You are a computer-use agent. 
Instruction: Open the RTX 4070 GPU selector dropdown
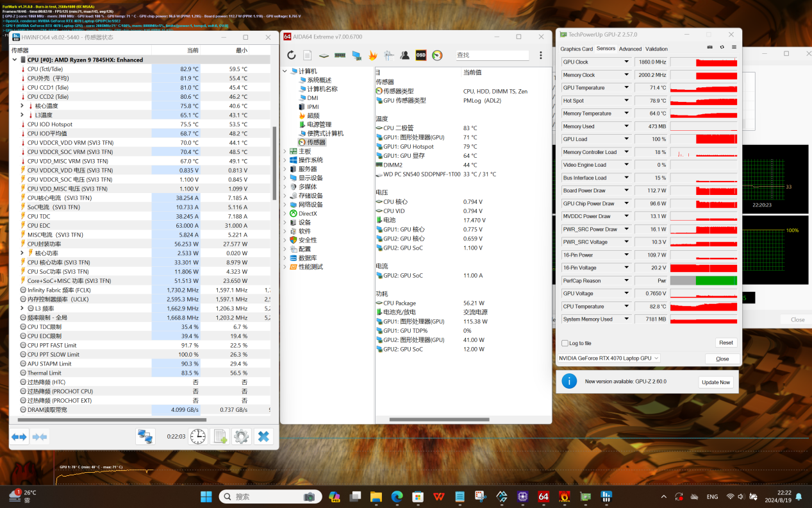tap(609, 359)
